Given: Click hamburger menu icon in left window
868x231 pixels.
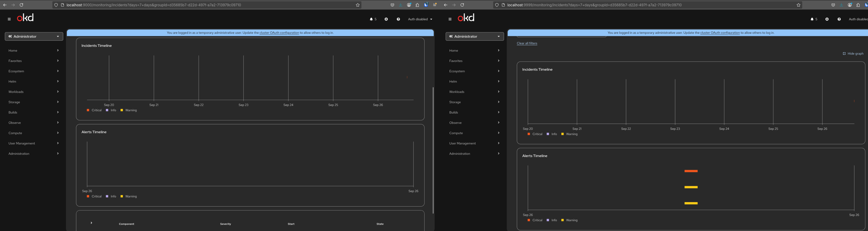Looking at the screenshot, I should click(9, 19).
